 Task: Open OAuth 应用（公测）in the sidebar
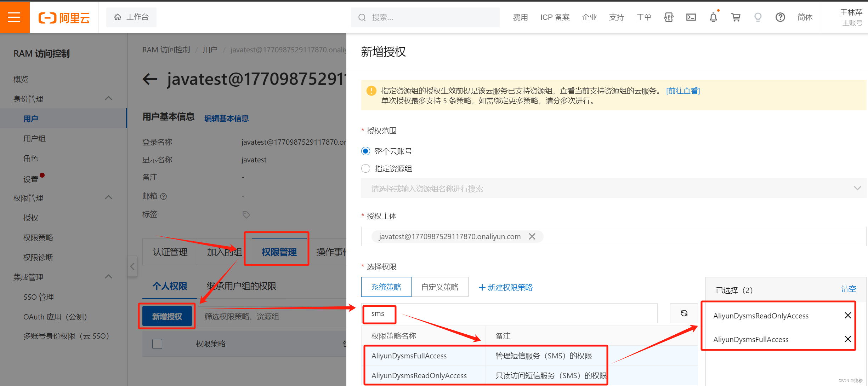coord(55,317)
